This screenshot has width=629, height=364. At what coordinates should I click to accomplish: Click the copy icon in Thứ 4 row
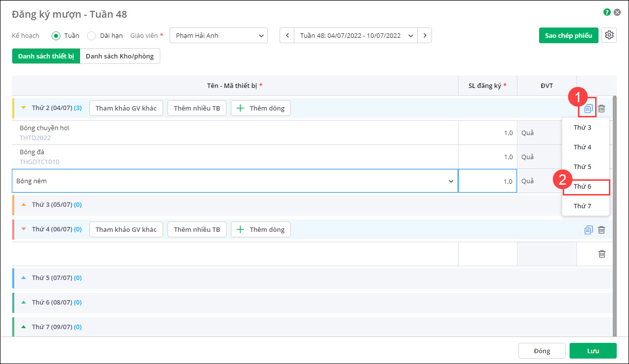click(589, 230)
